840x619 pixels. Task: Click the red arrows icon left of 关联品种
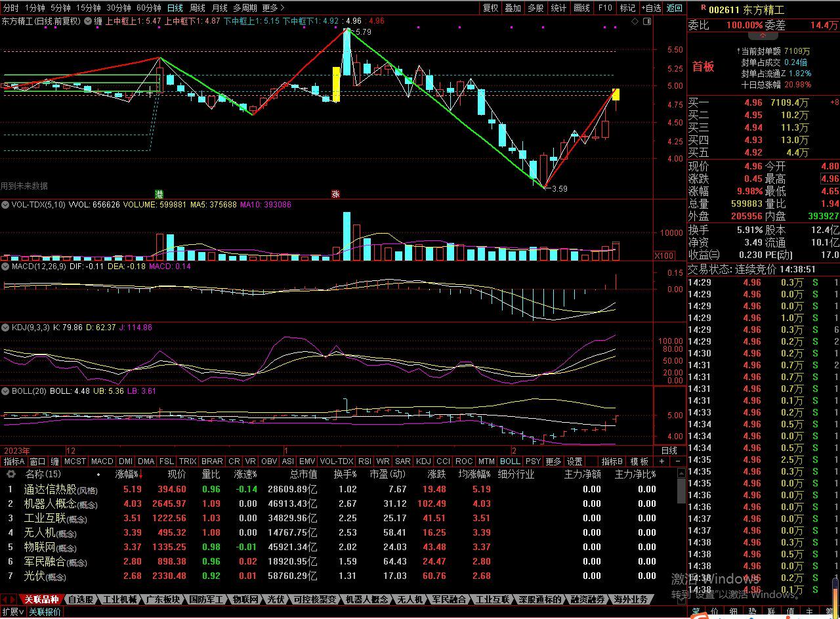[9, 599]
